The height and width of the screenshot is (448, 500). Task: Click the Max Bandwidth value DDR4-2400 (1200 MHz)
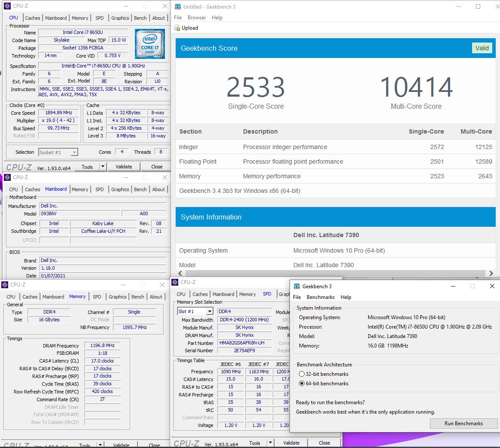pyautogui.click(x=244, y=320)
